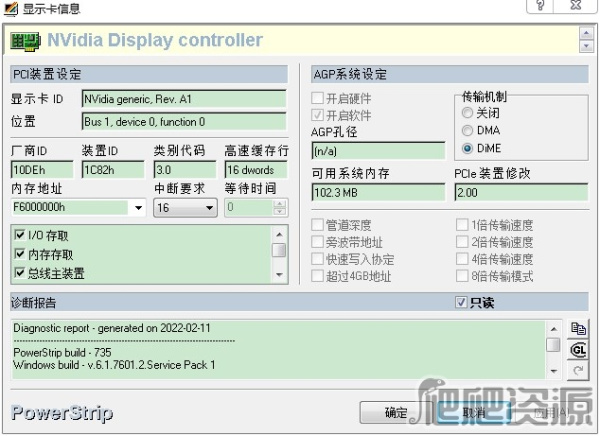Image resolution: width=600 pixels, height=436 pixels.
Task: Toggle the 8倍传输模式 checkbox
Action: pos(462,276)
